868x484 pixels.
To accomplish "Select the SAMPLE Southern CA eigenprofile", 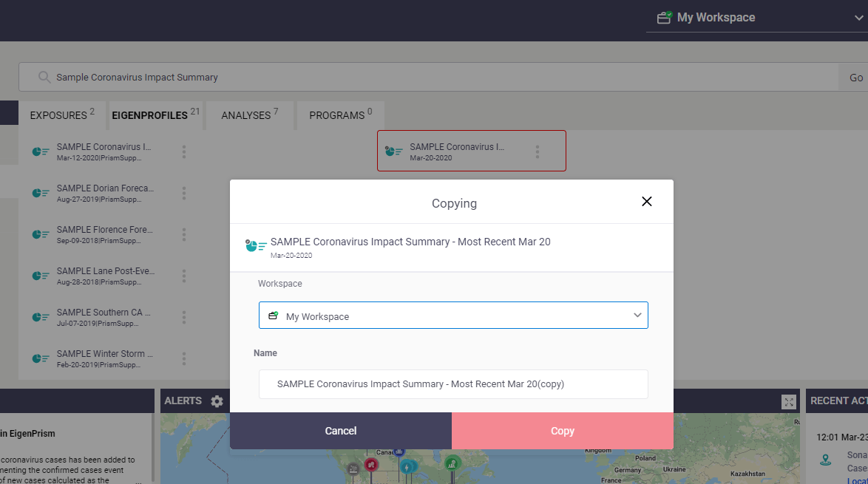I will 104,317.
